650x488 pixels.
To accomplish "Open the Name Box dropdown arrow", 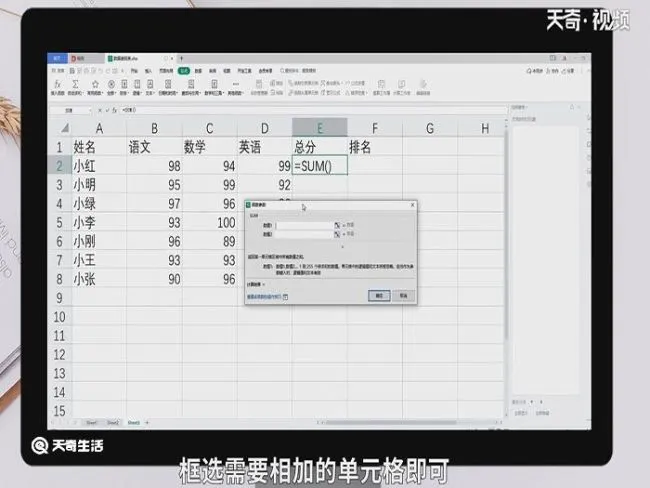I will (90, 110).
